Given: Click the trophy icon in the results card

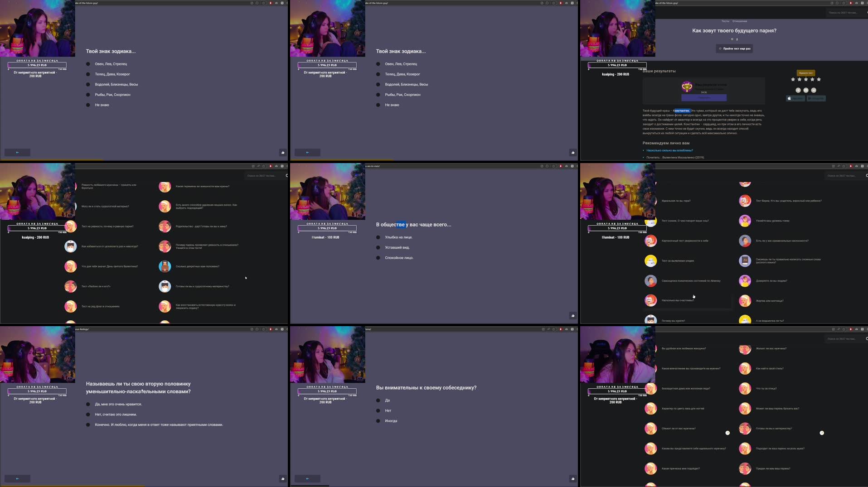Looking at the screenshot, I should coord(687,86).
